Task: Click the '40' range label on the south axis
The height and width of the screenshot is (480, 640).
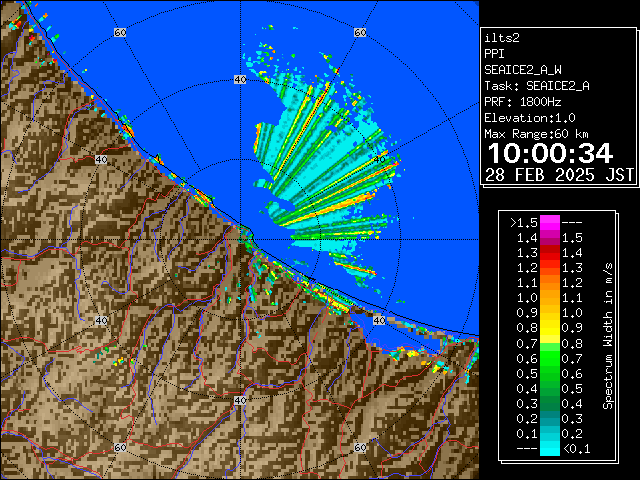Action: (x=240, y=400)
